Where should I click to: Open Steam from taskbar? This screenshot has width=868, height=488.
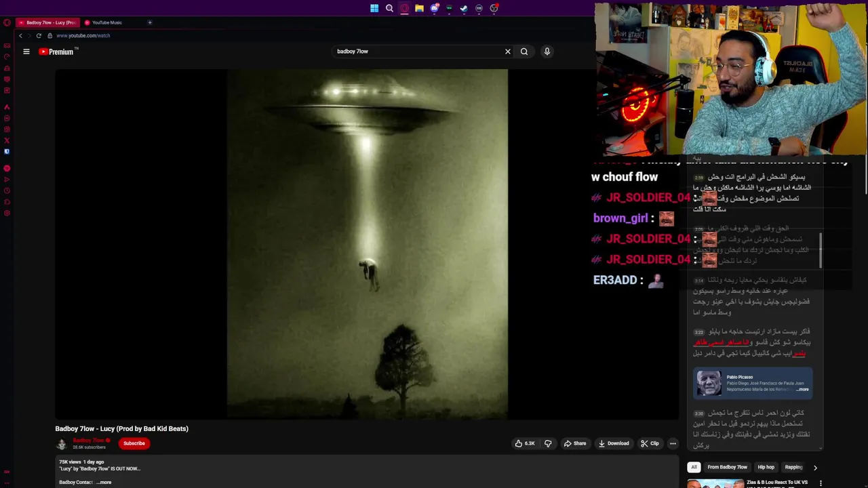[x=464, y=8]
